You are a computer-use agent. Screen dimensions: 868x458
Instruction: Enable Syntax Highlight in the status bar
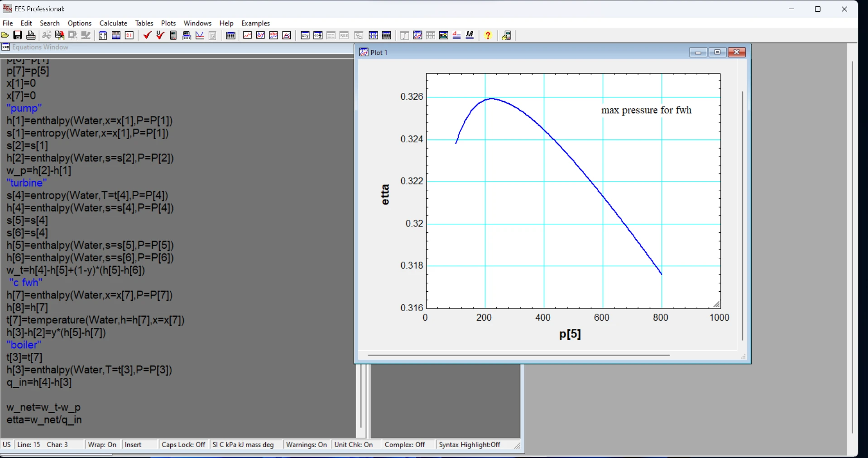pyautogui.click(x=469, y=445)
